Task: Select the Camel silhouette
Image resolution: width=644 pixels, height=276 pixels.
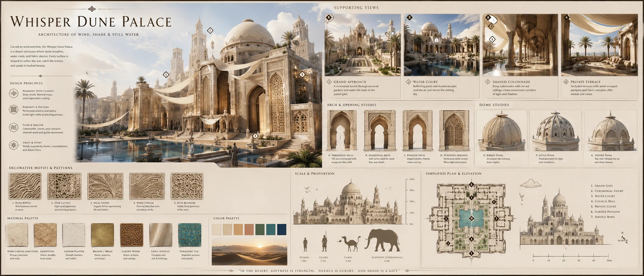Action: coord(350,243)
